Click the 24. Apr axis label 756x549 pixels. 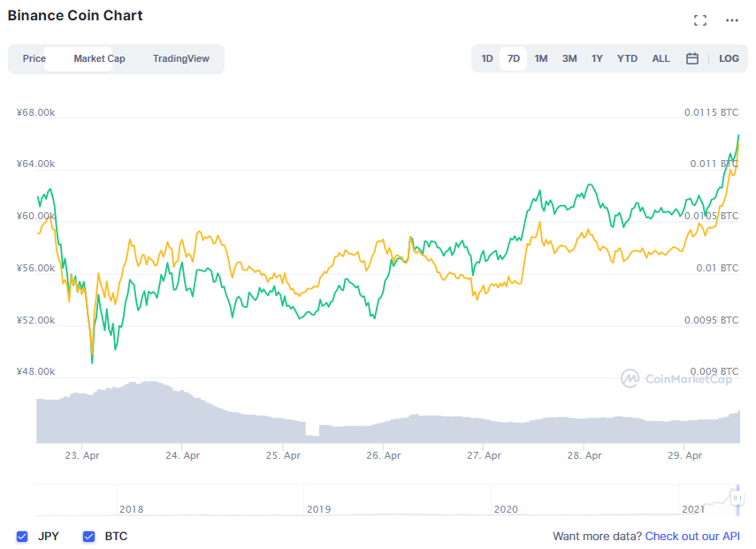[x=182, y=455]
